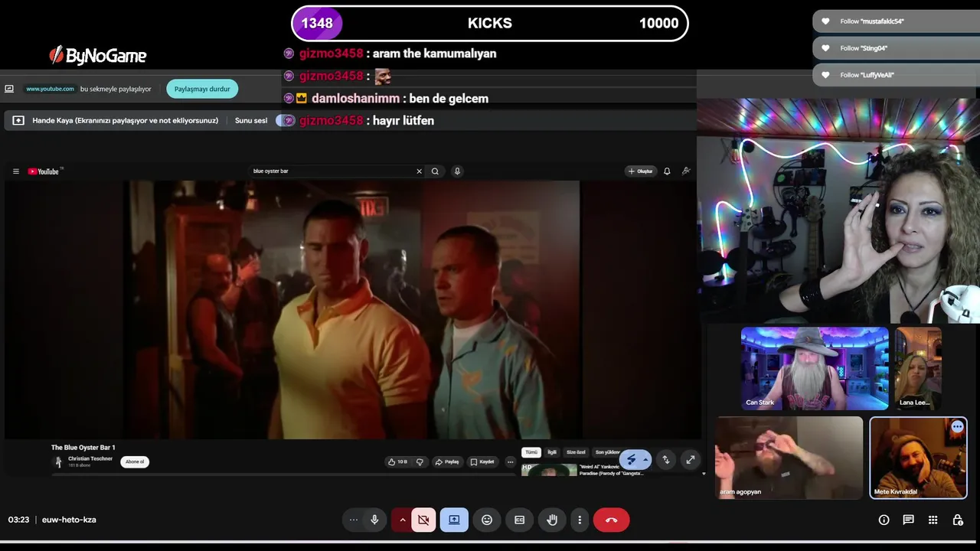Click the tab sharing screen icon
Screen dimensions: 980x551
(9, 89)
